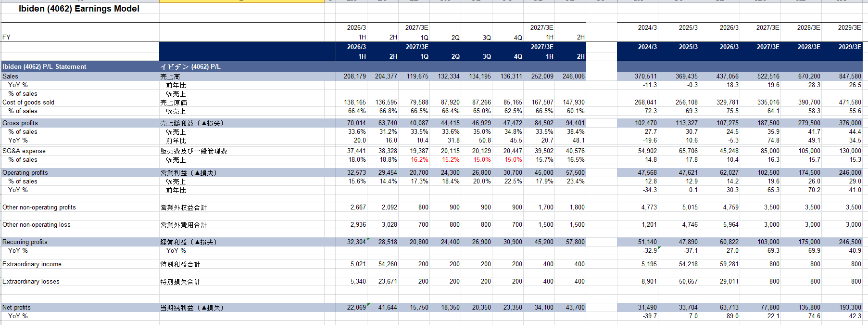
Task: Click the operating profit value 47,568
Action: click(x=647, y=172)
